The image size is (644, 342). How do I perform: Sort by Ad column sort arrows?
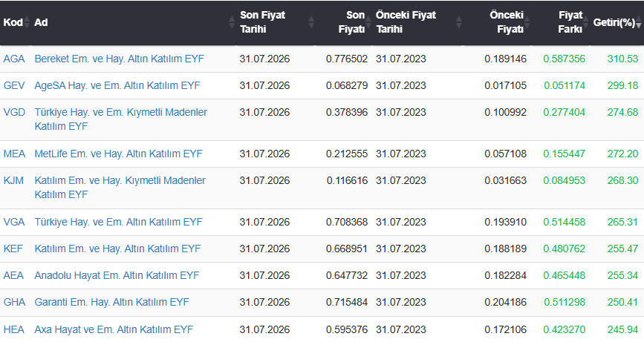pos(232,22)
